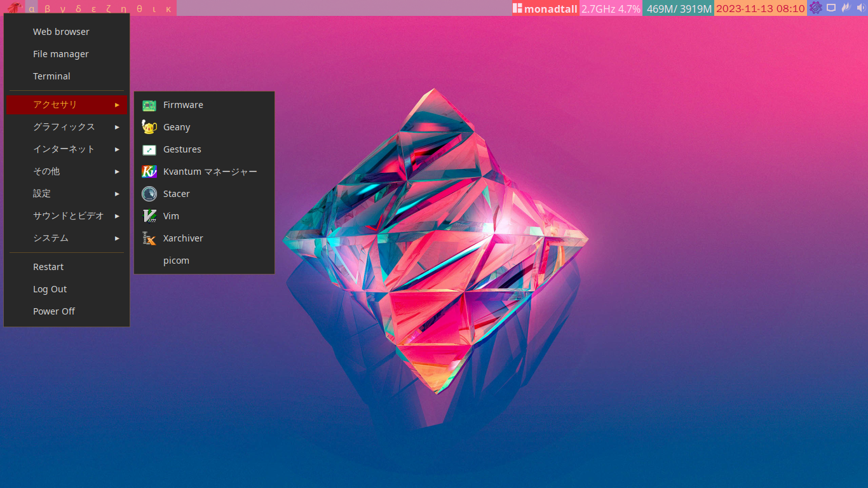The image size is (868, 488).
Task: Open Stacer using its round icon
Action: click(x=149, y=194)
